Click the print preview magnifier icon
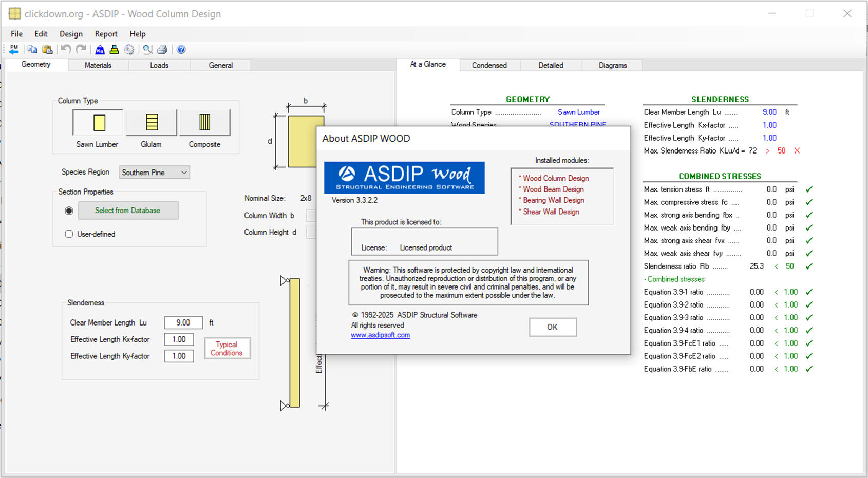The width and height of the screenshot is (868, 478). click(147, 49)
